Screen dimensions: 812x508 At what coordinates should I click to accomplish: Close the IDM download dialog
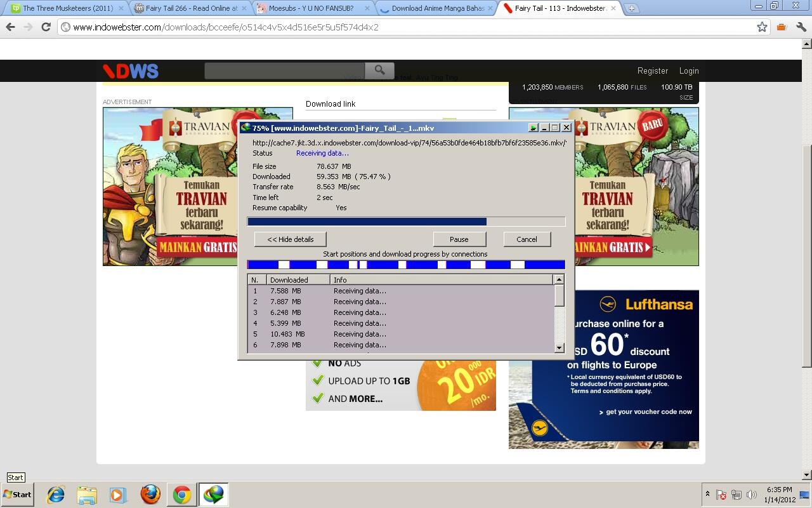pyautogui.click(x=566, y=128)
